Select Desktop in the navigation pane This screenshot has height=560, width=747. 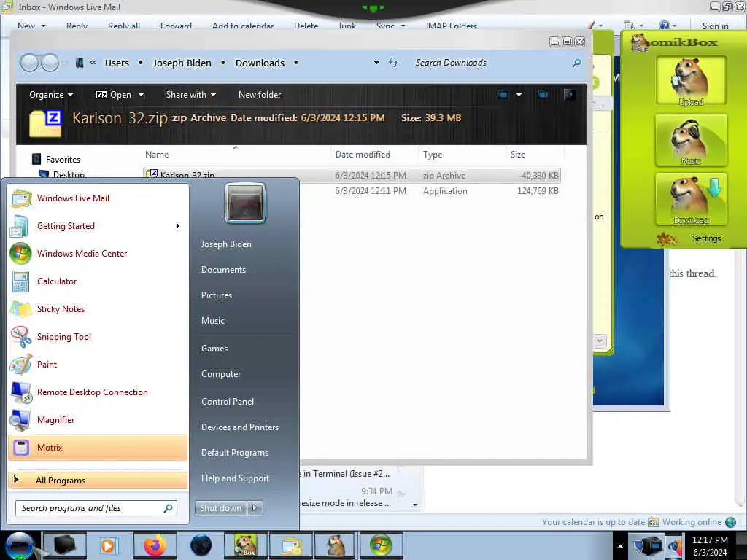click(69, 175)
